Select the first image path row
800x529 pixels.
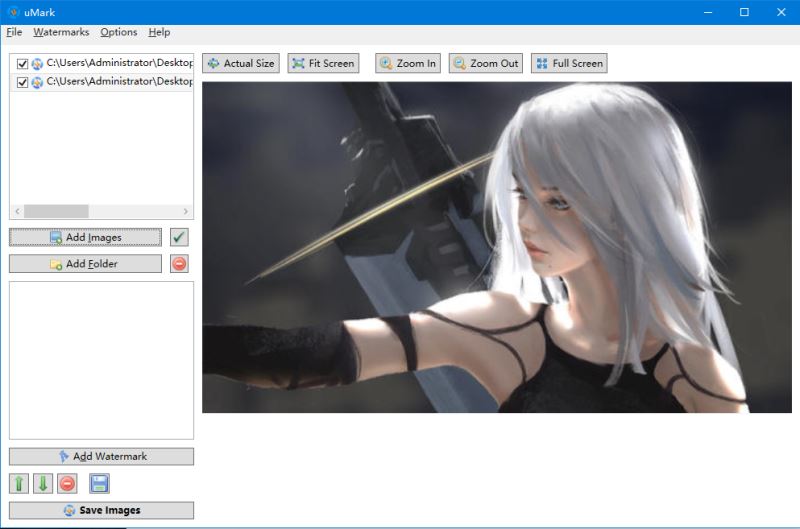[102, 63]
